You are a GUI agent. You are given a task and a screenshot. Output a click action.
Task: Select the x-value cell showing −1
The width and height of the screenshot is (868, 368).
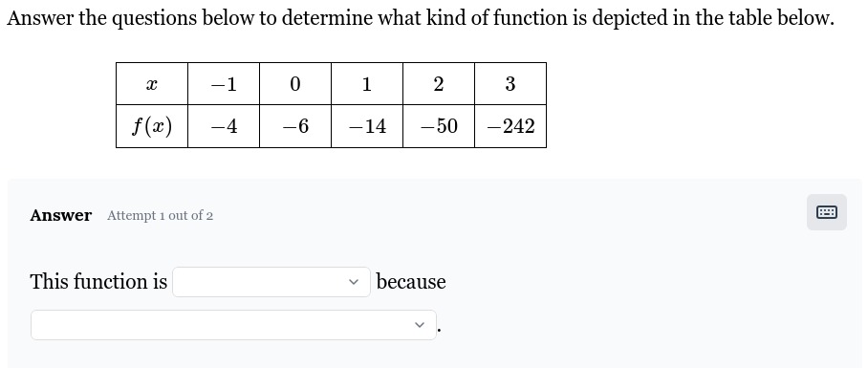[x=224, y=84]
